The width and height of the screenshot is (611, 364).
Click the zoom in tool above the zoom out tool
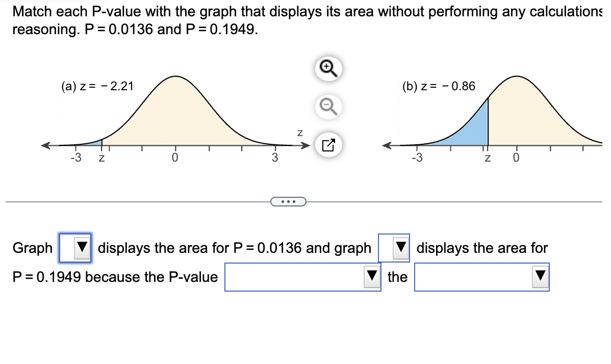coord(328,69)
